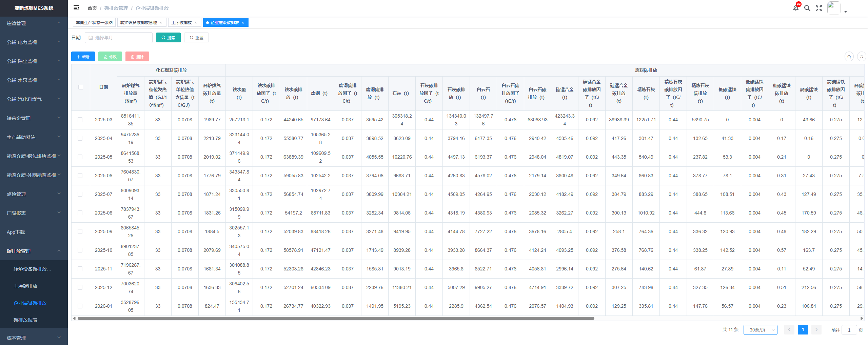Open the 20条/页 page size dropdown
868x345 pixels.
pyautogui.click(x=760, y=330)
